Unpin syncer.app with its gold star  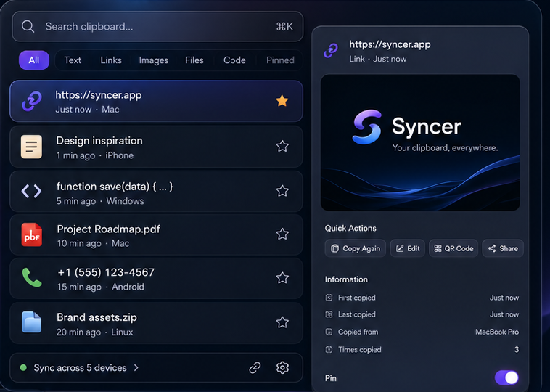(x=282, y=101)
